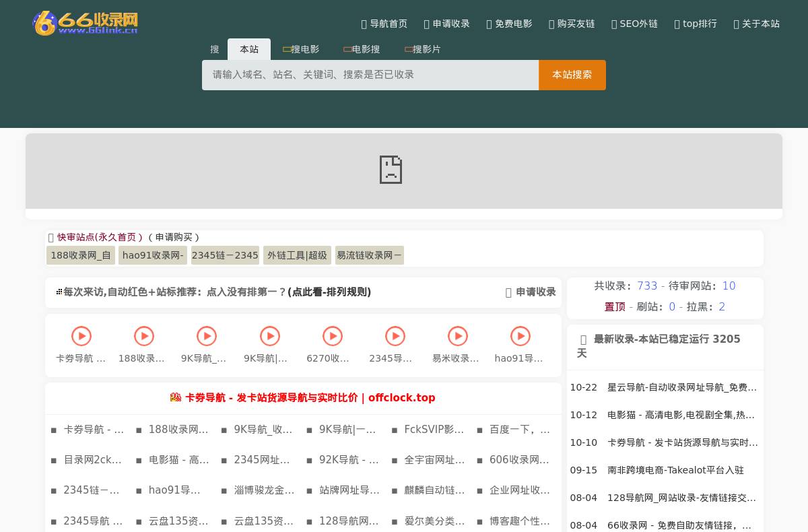Open the 2345链-2345 quick-review tag
The image size is (808, 532).
[x=225, y=255]
